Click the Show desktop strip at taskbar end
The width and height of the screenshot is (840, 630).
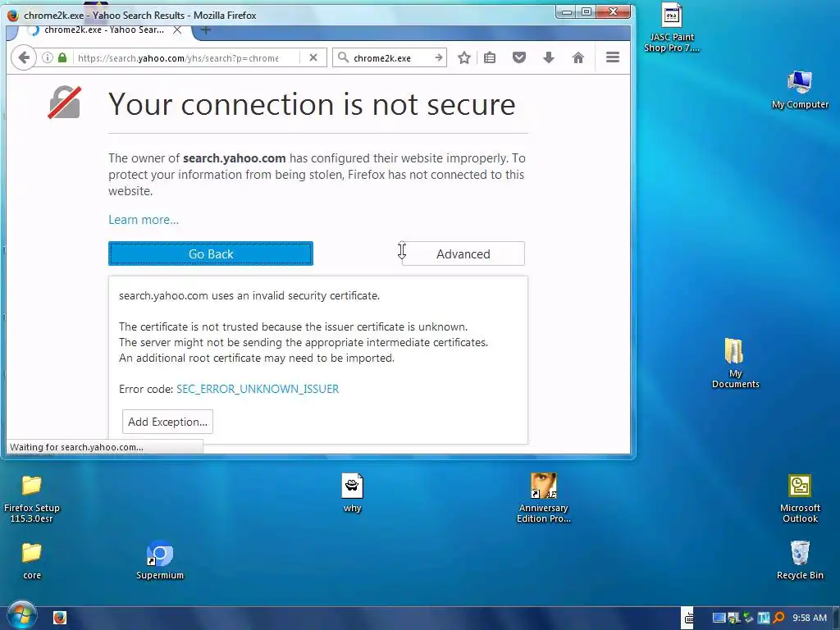pos(836,619)
